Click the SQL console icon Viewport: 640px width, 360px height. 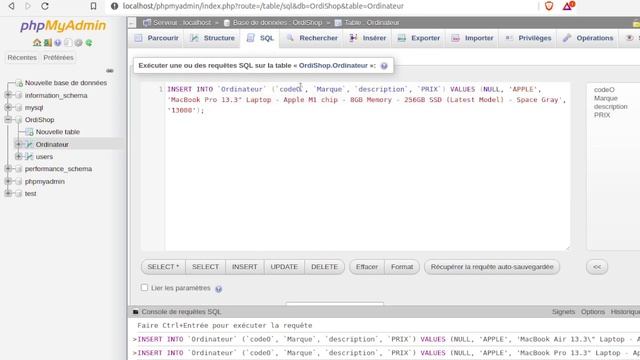click(136, 312)
